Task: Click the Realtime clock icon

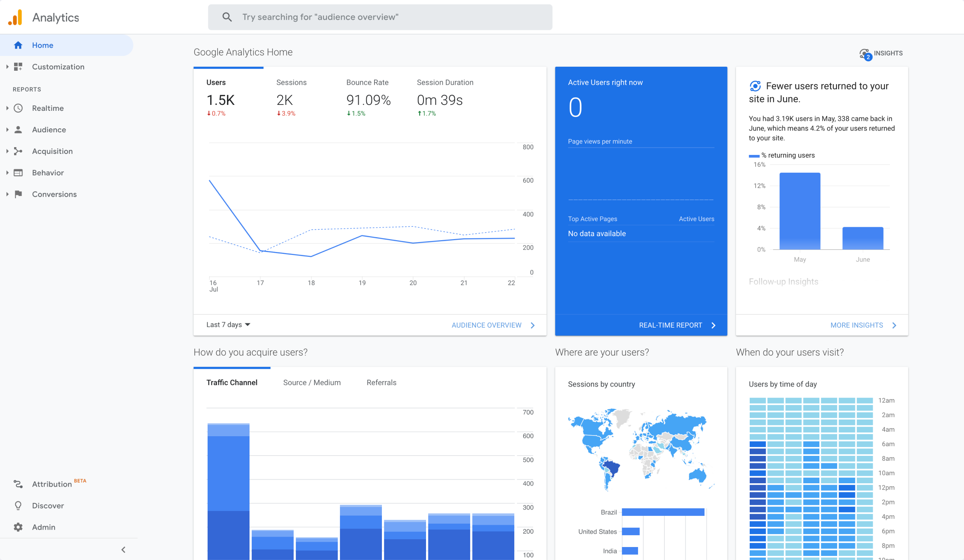Action: click(x=18, y=108)
